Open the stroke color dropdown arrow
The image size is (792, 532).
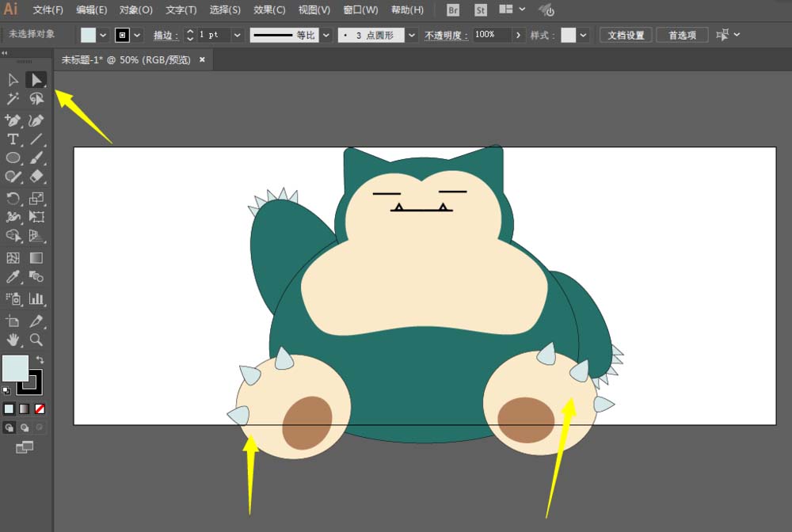click(x=137, y=35)
